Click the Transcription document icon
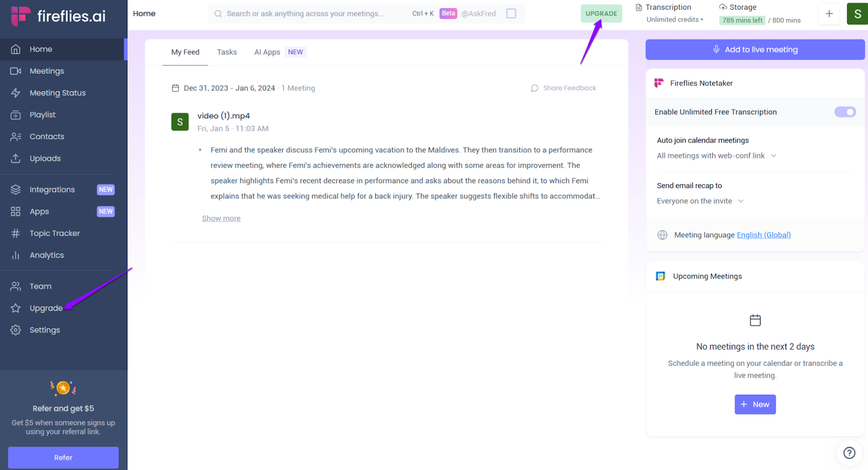Image resolution: width=868 pixels, height=470 pixels. pos(639,8)
